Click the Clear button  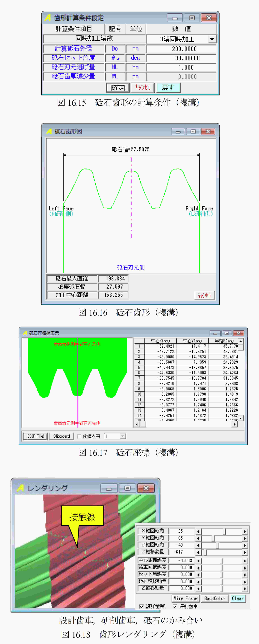(x=238, y=599)
